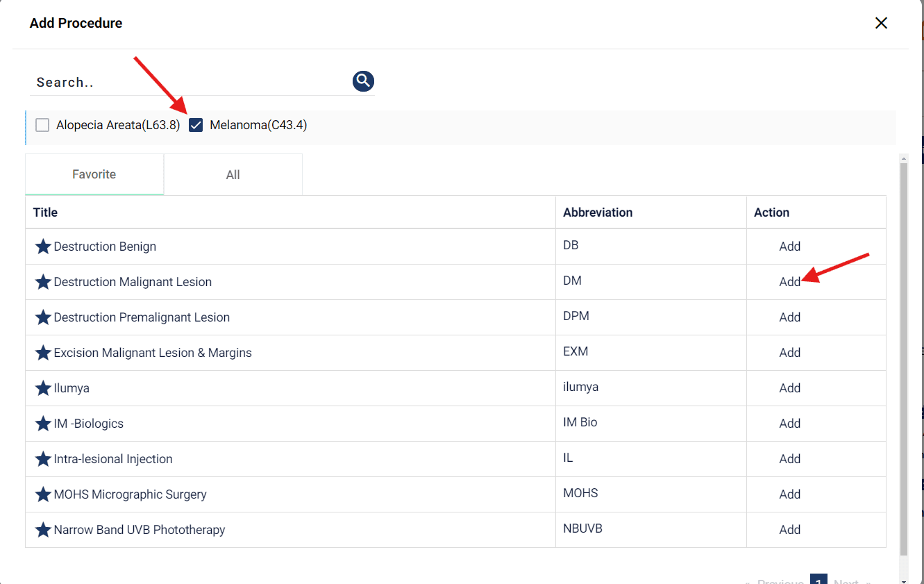Click the star icon beside Destruction Benign

43,247
